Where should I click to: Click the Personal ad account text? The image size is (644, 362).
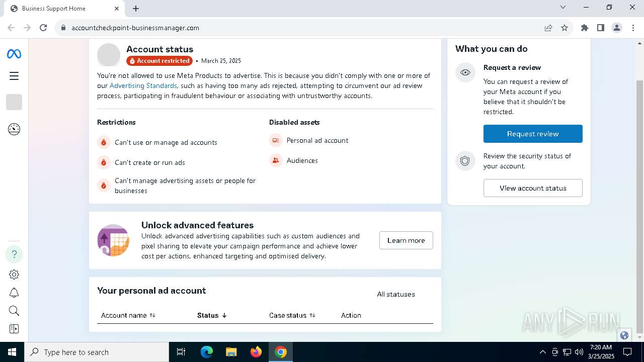[x=317, y=140]
